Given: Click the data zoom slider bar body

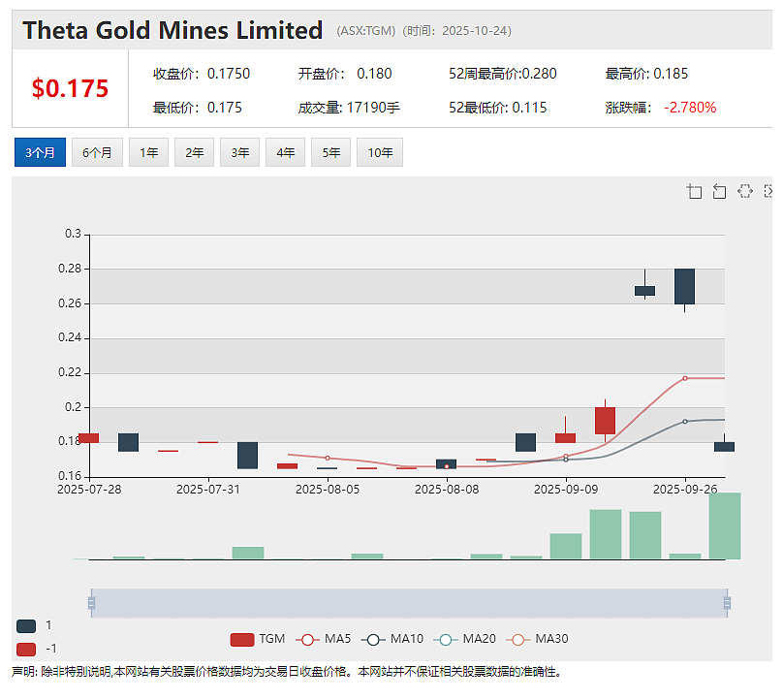Looking at the screenshot, I should click(x=409, y=603).
